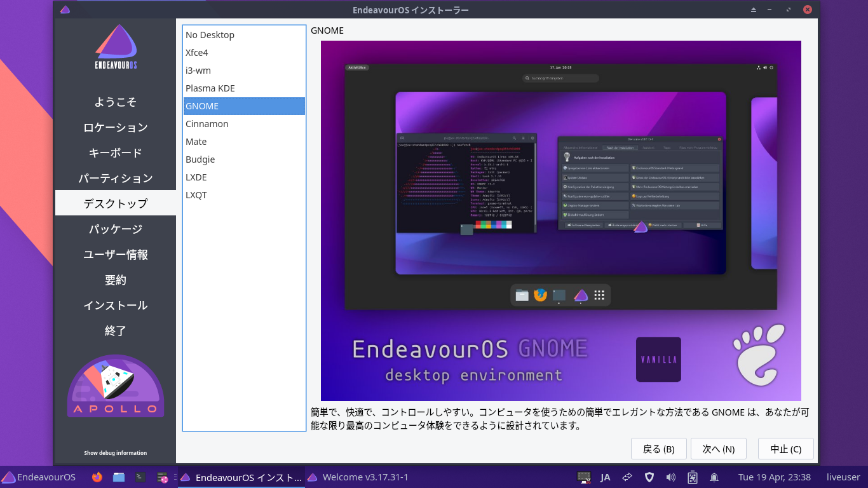Open the volume control tray icon
Viewport: 868px width, 488px height.
click(x=670, y=477)
